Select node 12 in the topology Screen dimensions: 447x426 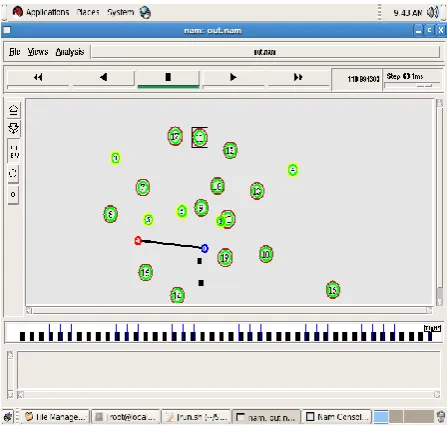257,191
